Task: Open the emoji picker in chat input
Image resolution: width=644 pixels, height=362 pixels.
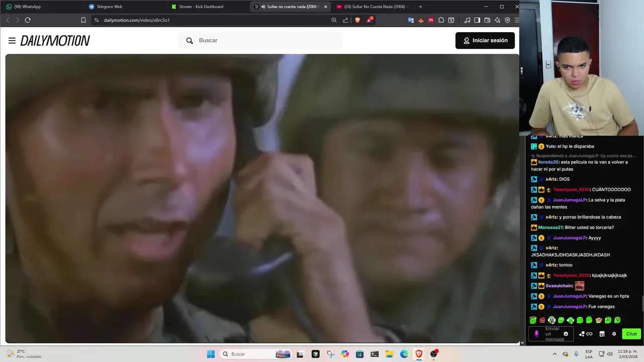Action: (x=566, y=334)
